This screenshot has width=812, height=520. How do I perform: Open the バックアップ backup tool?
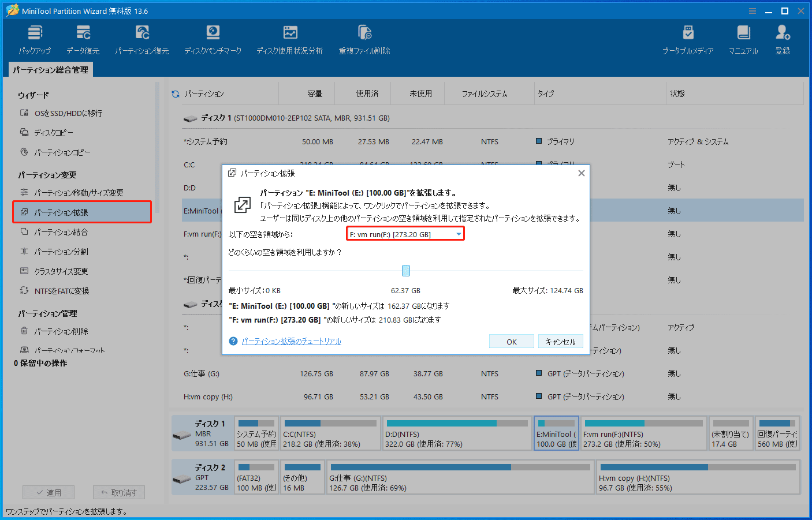(35, 40)
